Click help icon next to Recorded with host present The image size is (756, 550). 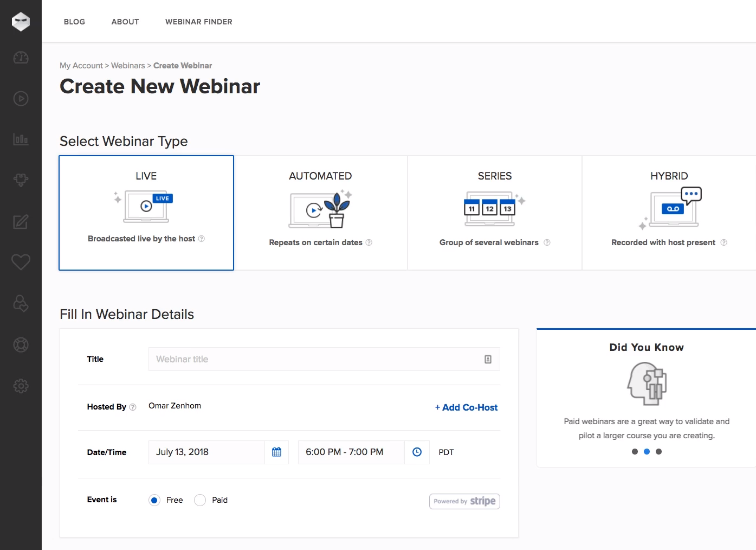(x=723, y=242)
